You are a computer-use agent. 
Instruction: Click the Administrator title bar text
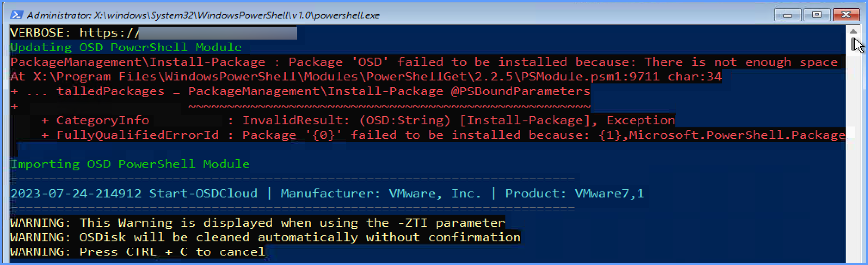[202, 15]
